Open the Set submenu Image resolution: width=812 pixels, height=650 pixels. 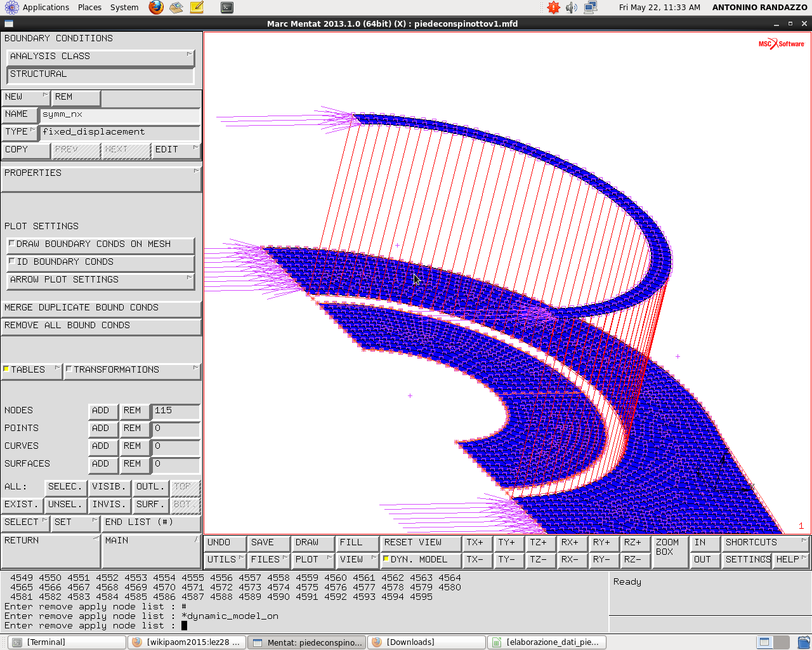(75, 522)
